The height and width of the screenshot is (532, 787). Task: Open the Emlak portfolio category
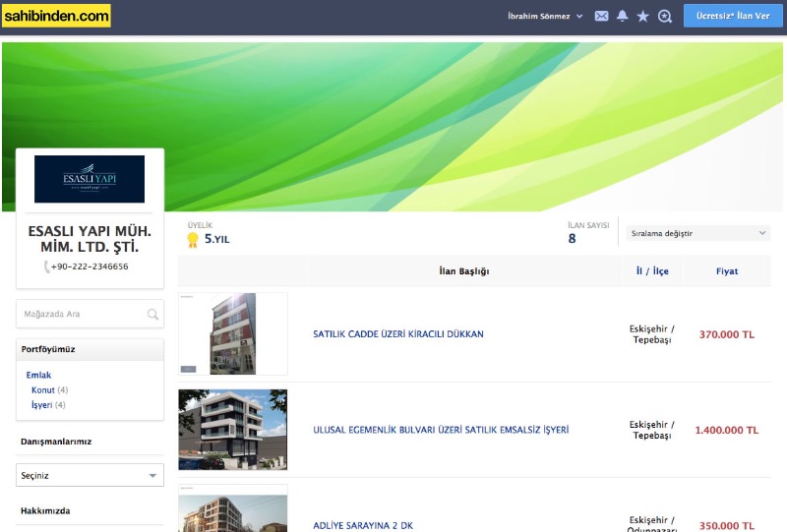tap(38, 375)
